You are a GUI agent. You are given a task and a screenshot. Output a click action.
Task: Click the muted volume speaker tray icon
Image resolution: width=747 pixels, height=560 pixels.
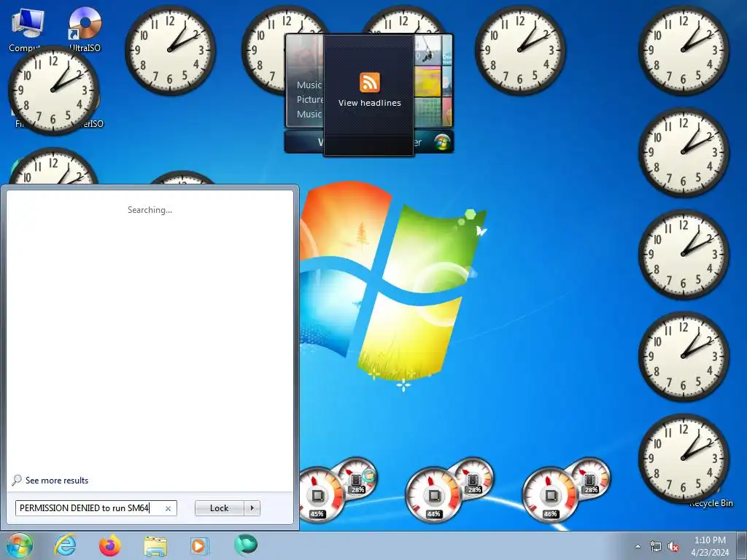pyautogui.click(x=673, y=546)
